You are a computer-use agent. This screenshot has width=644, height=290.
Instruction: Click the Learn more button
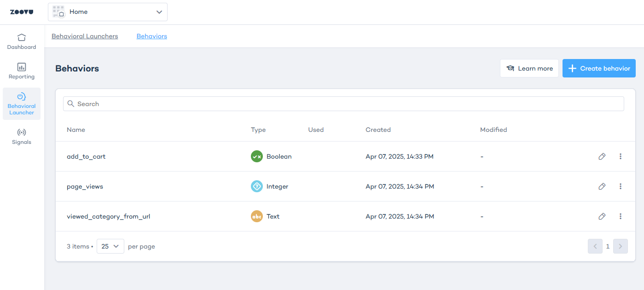(x=529, y=68)
